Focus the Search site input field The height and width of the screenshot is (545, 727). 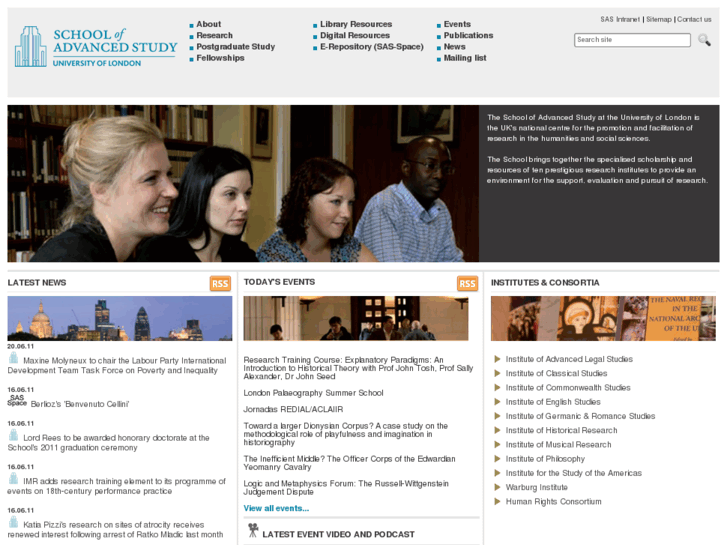coord(632,40)
